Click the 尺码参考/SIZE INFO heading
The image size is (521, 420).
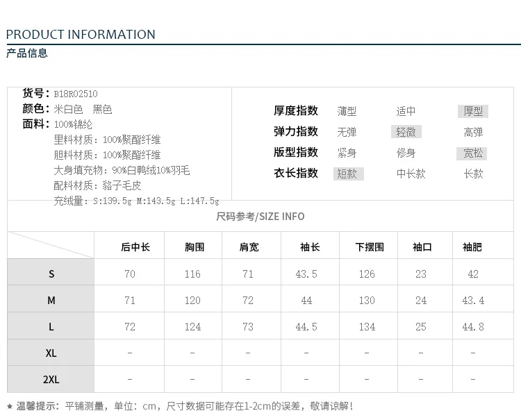point(260,217)
